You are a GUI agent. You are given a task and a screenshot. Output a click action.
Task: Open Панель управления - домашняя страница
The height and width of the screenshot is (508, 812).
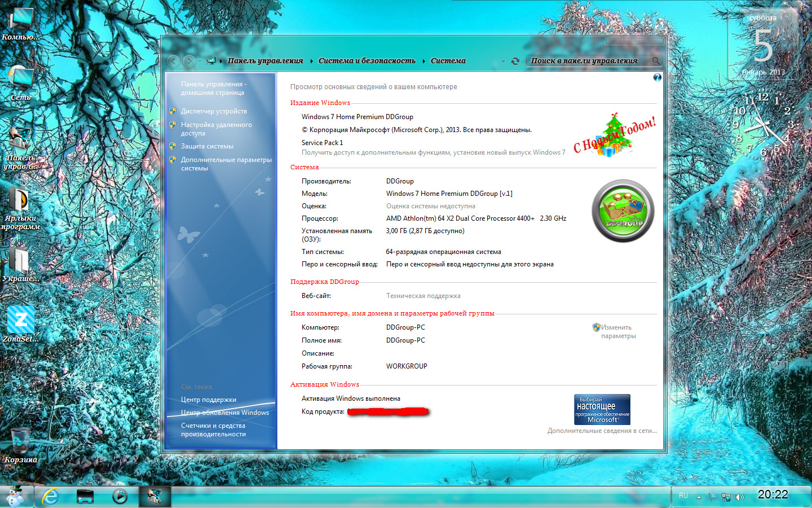click(214, 89)
